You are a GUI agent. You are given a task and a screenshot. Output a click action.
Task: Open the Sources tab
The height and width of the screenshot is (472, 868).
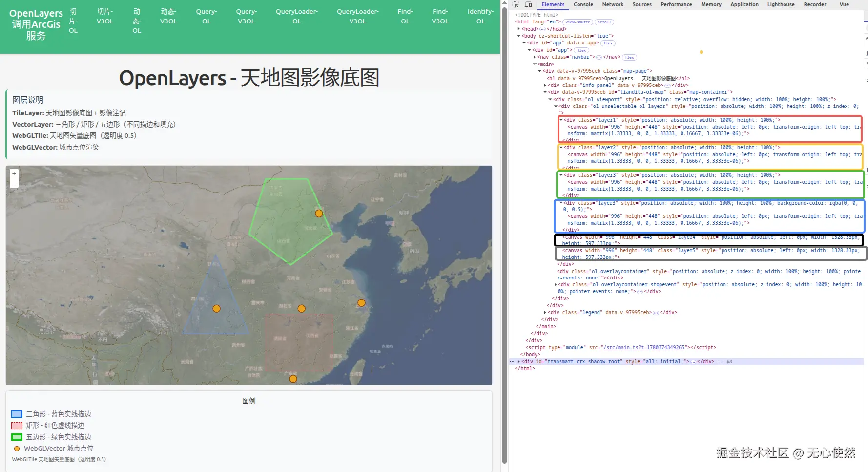642,4
